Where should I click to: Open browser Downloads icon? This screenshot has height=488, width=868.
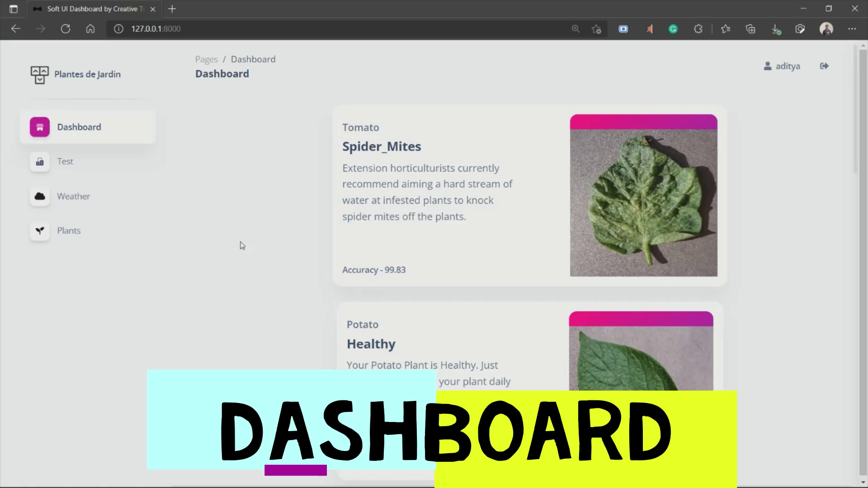pos(775,29)
